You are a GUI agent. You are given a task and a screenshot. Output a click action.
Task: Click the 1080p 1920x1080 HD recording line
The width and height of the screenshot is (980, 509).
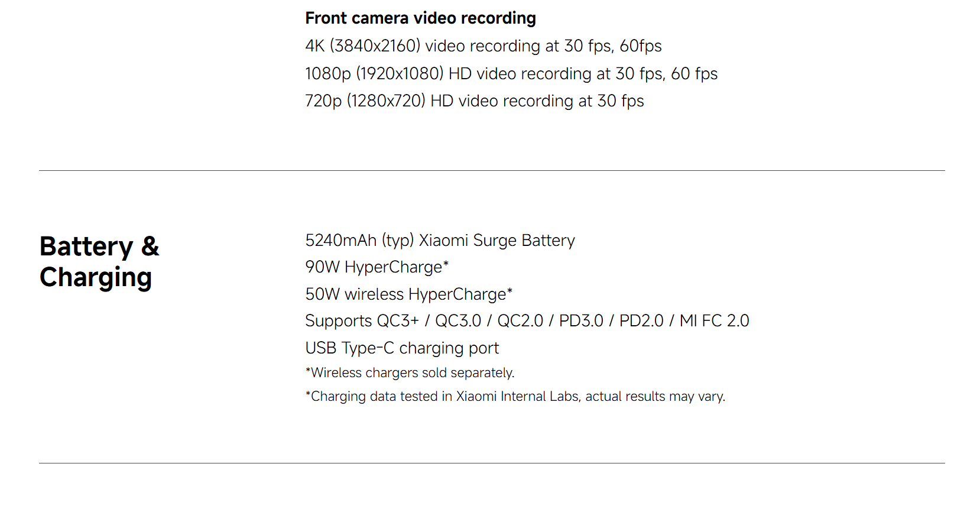click(x=511, y=74)
